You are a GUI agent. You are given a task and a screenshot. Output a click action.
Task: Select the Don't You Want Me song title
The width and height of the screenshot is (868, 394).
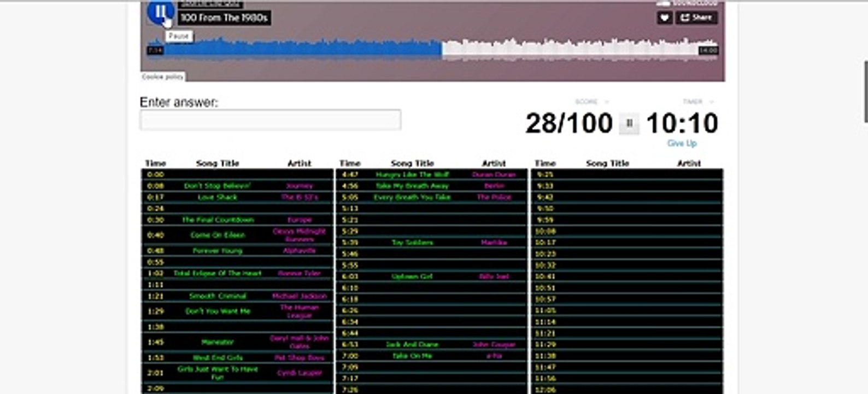(218, 311)
